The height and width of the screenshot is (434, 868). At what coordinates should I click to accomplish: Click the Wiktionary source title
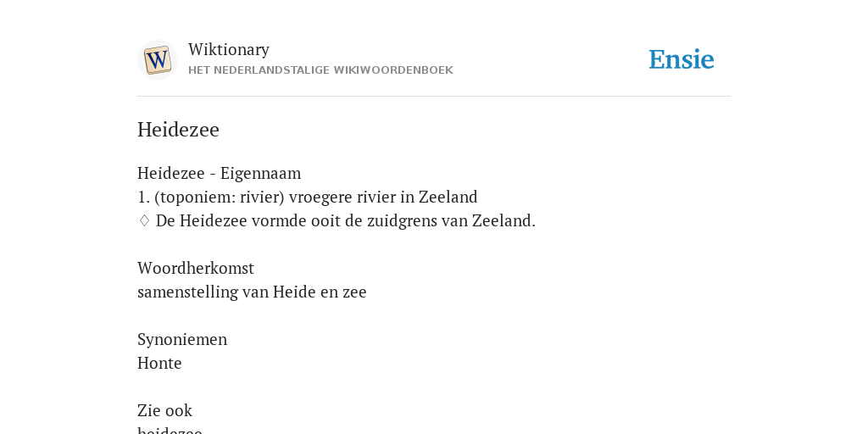click(229, 49)
